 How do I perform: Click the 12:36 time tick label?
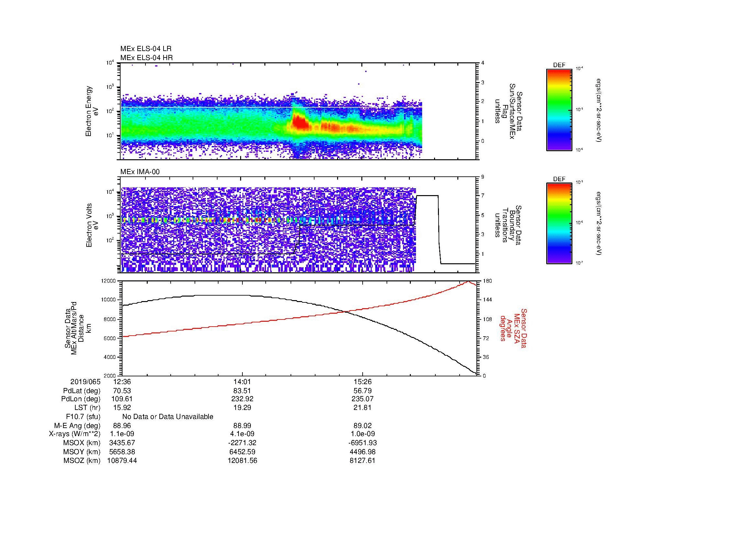point(122,382)
